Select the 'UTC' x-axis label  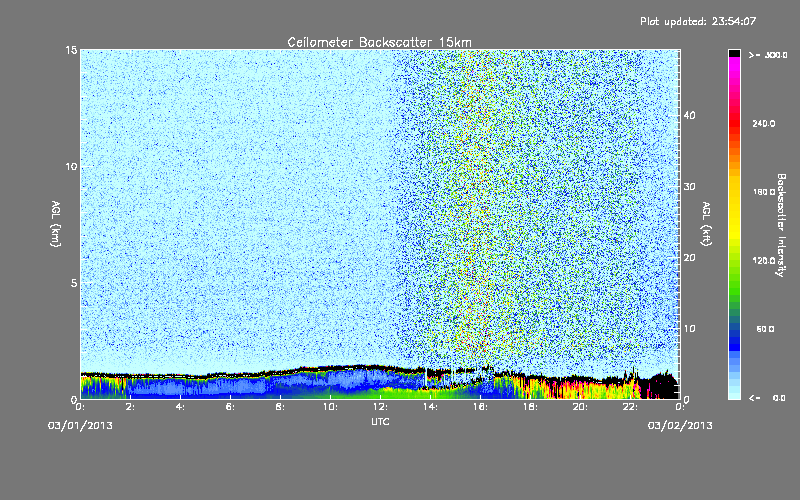[380, 421]
